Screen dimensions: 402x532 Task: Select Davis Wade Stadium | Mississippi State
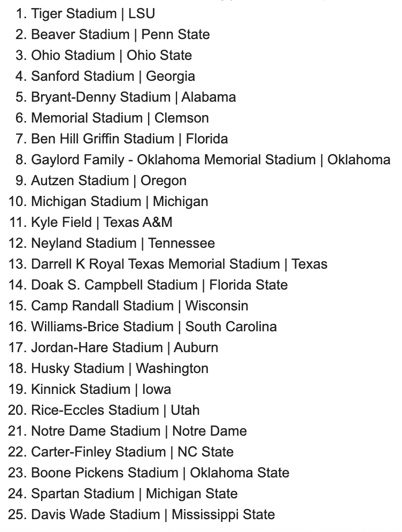point(153,515)
